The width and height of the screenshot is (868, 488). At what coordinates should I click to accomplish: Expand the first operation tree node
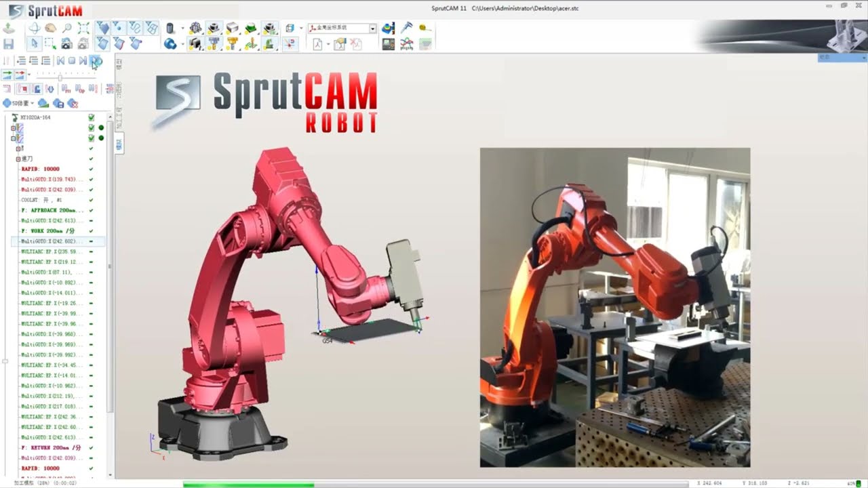pos(13,127)
